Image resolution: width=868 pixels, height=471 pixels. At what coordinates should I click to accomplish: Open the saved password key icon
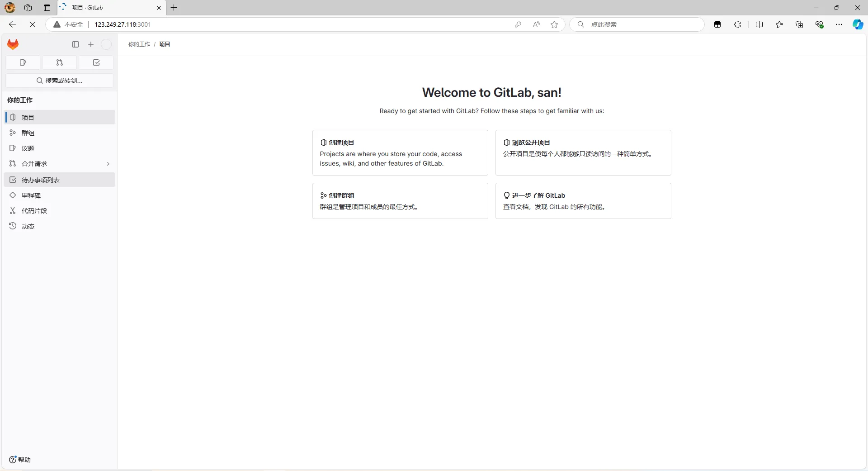coord(518,24)
